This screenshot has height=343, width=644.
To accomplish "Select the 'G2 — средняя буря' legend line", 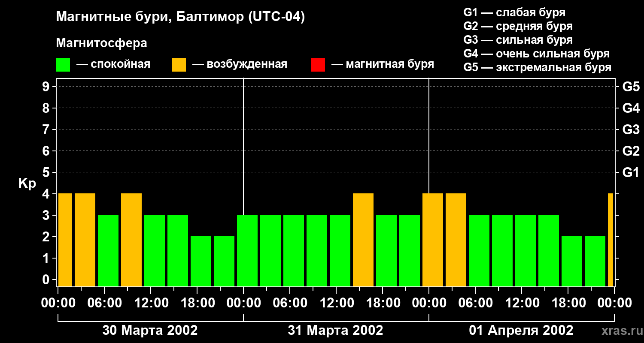I will tap(518, 26).
